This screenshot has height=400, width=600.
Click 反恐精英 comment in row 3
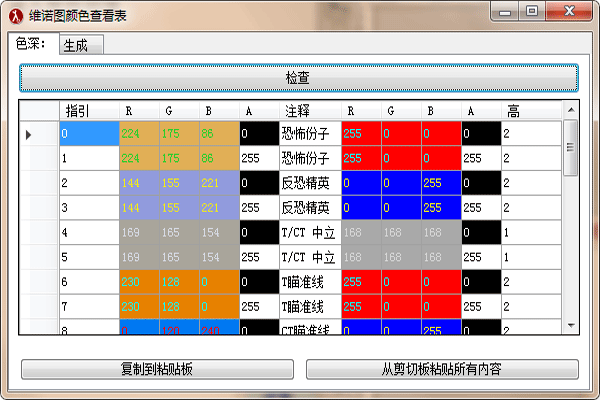[310, 208]
